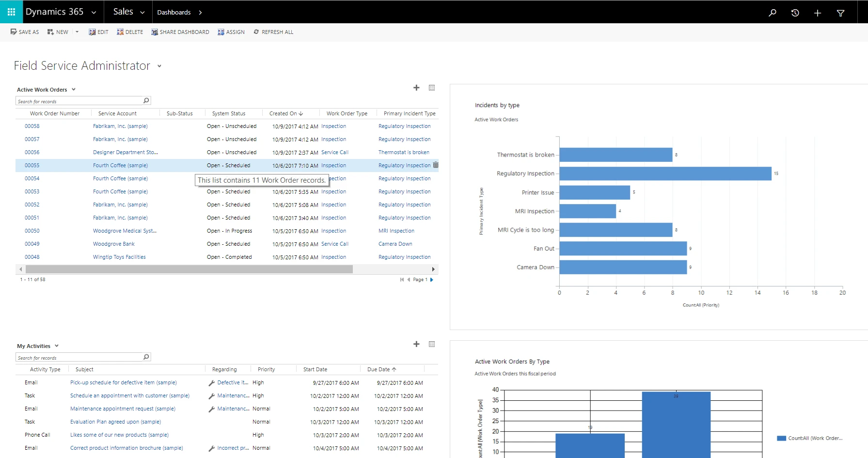Expand the NEW command dropdown arrow
The image size is (868, 458).
[77, 32]
